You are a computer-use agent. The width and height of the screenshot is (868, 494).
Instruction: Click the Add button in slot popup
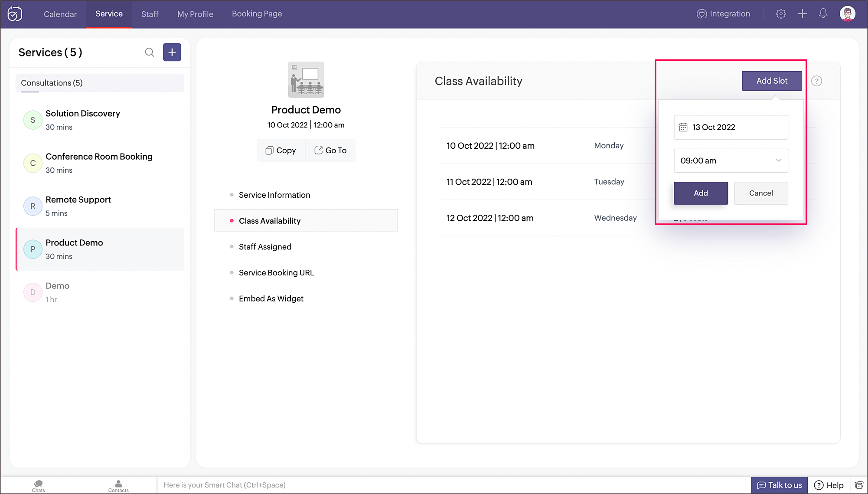[701, 193]
